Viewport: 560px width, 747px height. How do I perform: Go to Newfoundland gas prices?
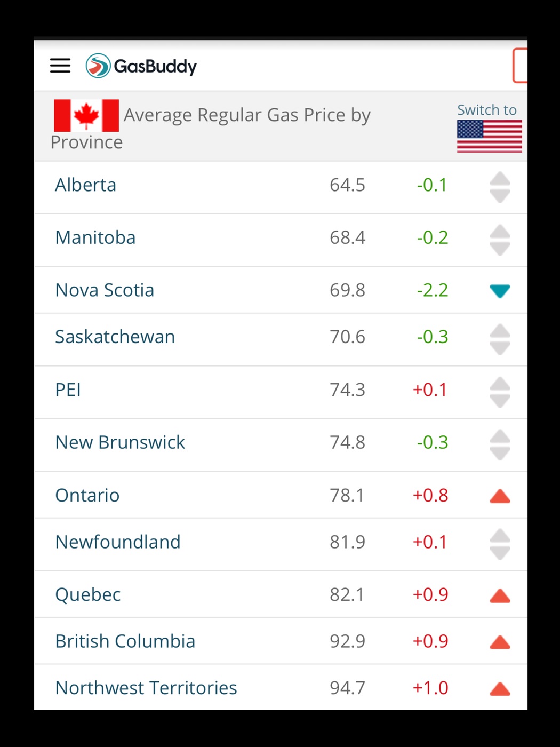coord(118,542)
